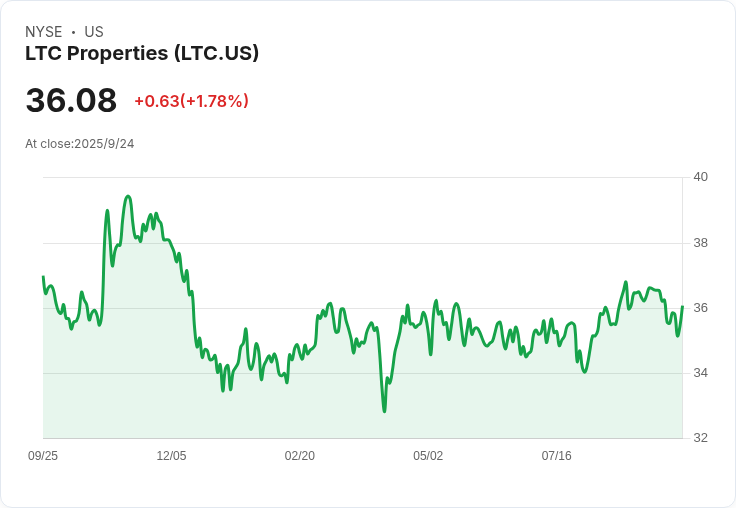The image size is (736, 508).
Task: Click the lowest dip of the price line
Action: point(384,411)
